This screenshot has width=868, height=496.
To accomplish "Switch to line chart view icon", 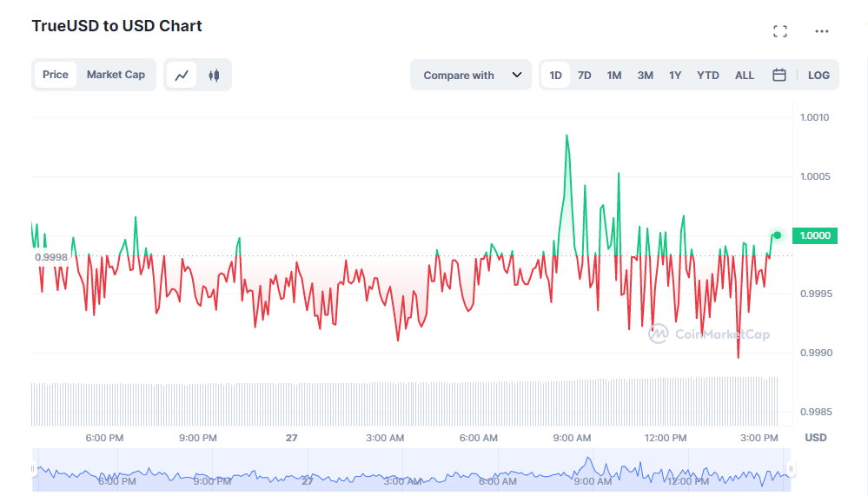I will (x=182, y=76).
